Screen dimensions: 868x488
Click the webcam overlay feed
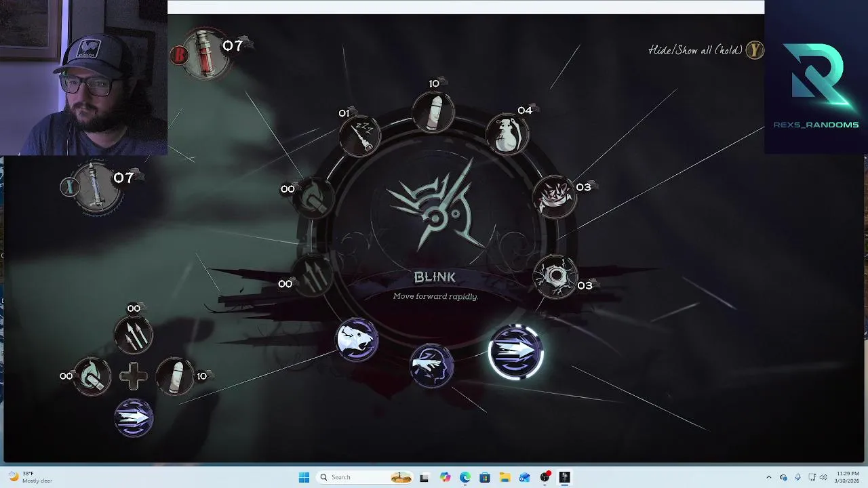83,78
